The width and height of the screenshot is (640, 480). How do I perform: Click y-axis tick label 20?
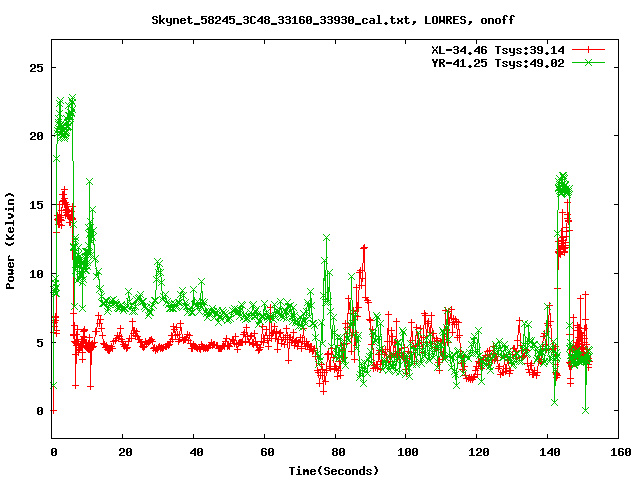point(36,136)
